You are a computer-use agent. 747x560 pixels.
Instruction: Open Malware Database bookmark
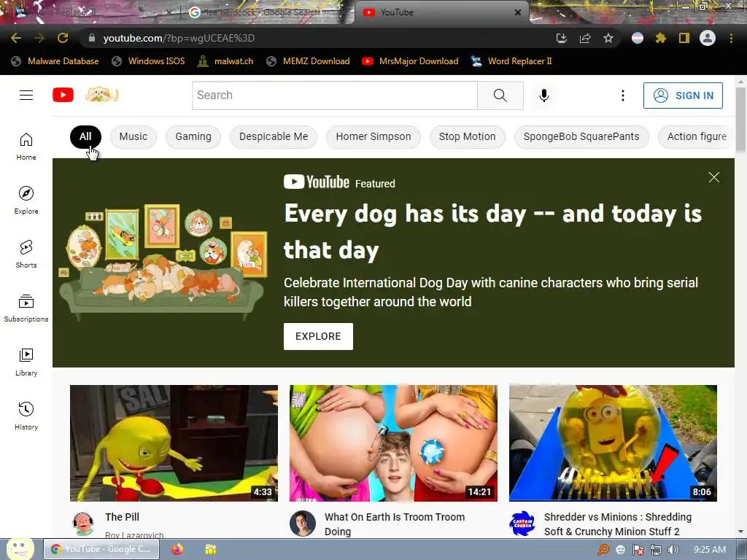click(55, 61)
